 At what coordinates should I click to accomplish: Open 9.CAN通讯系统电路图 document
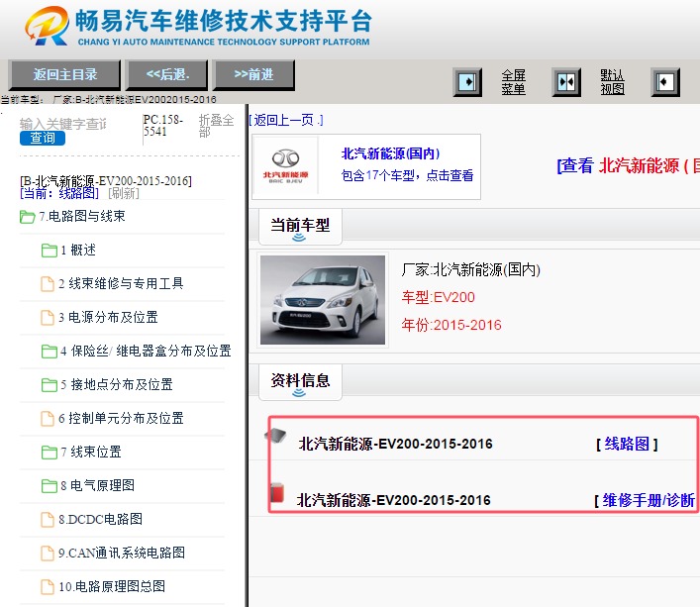tap(122, 553)
